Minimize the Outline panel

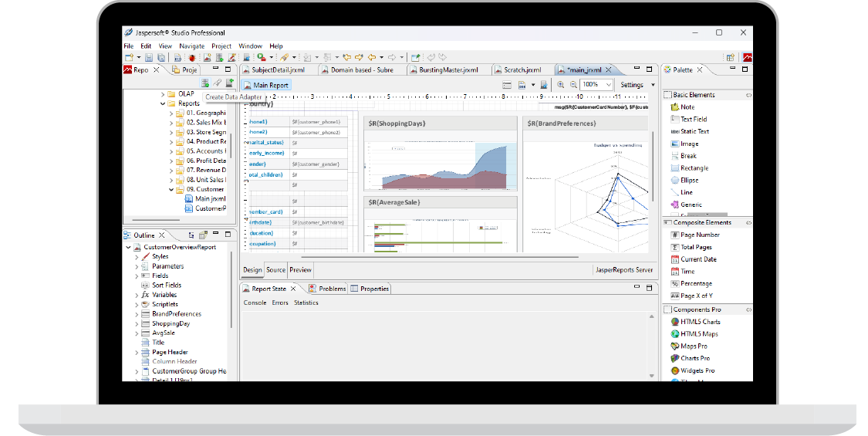[x=216, y=234]
